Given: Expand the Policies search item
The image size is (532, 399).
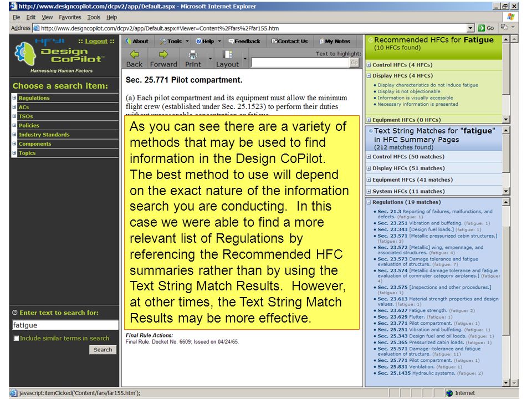Looking at the screenshot, I should pos(14,125).
